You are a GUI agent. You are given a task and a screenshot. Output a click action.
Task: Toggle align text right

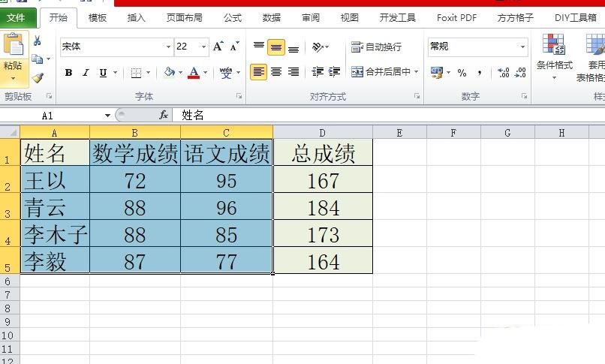click(293, 72)
